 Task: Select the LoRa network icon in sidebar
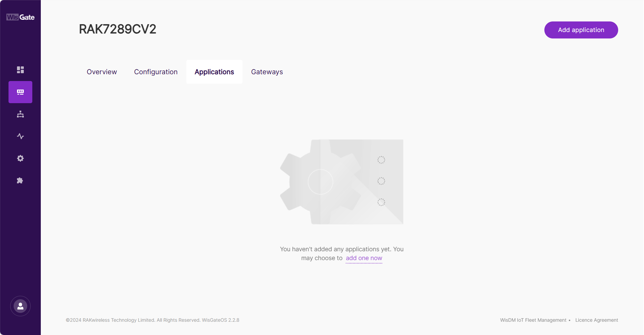tap(20, 92)
